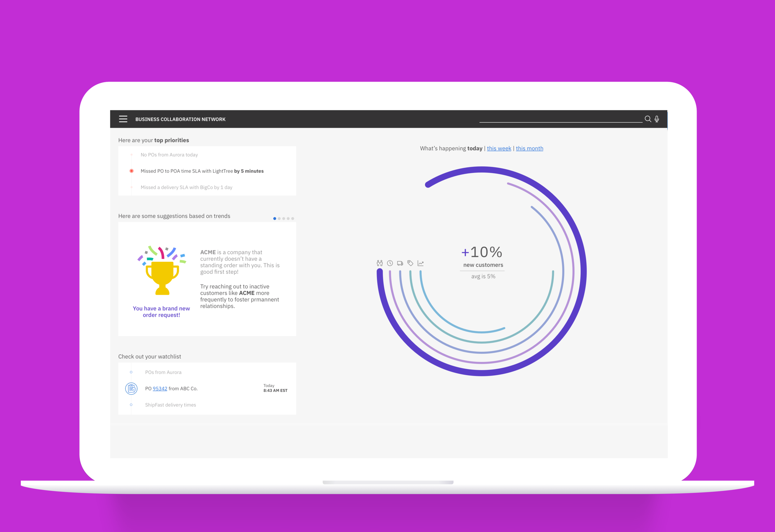
Task: Select the price tag metric icon
Action: (x=410, y=263)
